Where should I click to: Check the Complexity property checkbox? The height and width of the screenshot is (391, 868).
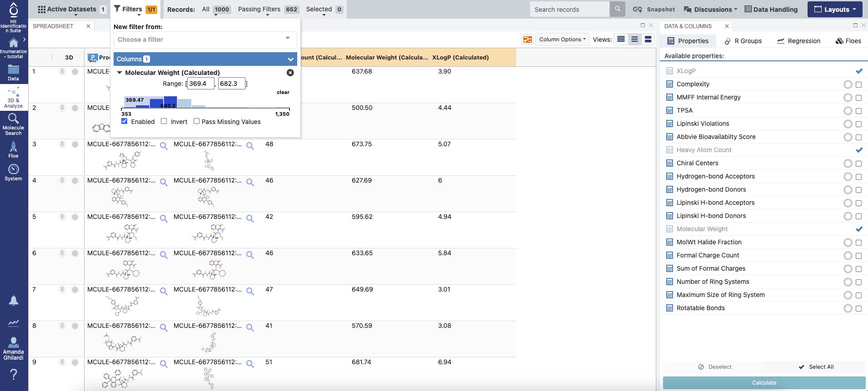pos(858,84)
